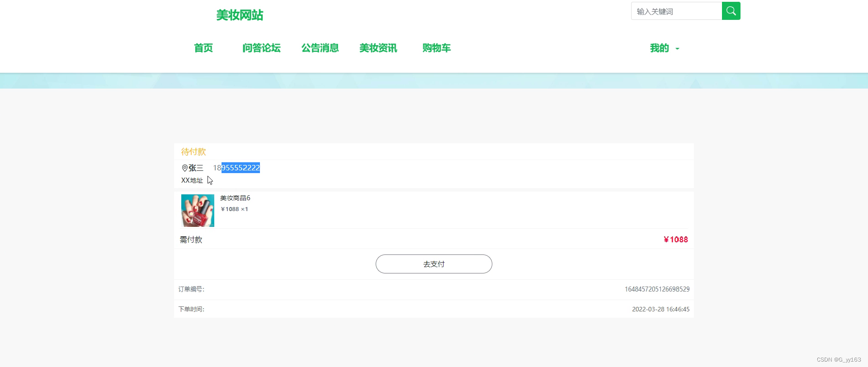Go to the 首页 menu item

point(203,48)
